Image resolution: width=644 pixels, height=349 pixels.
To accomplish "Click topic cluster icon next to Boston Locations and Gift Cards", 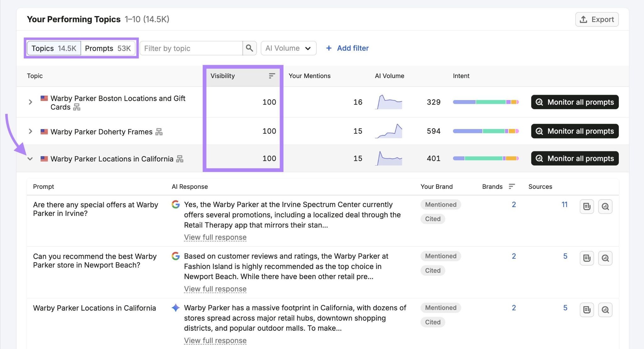I will [x=77, y=107].
